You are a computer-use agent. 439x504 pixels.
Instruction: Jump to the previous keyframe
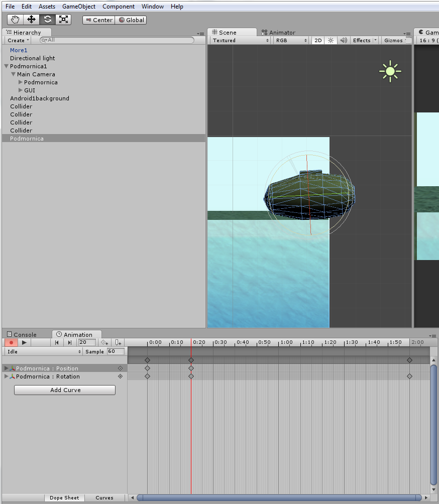[x=57, y=342]
